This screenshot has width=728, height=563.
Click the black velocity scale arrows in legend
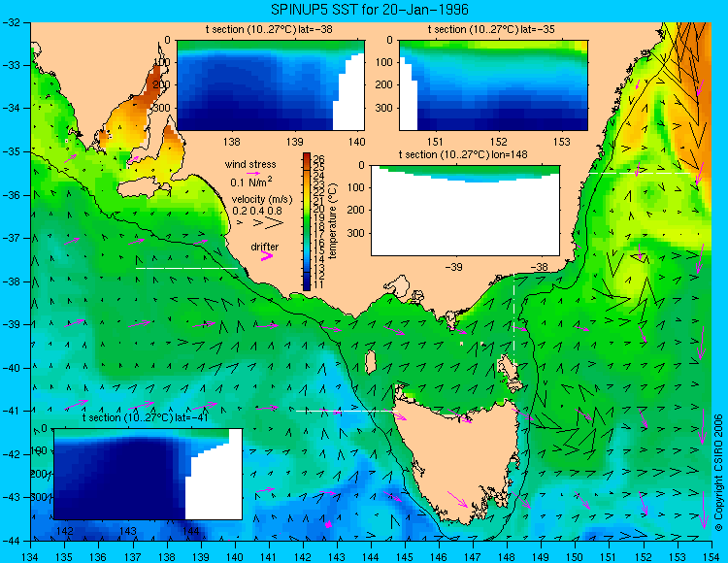click(262, 223)
